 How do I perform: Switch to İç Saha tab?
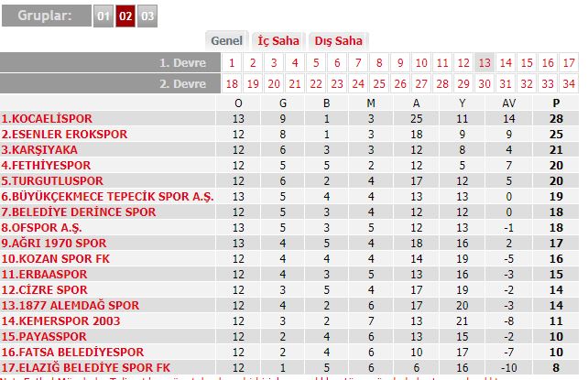click(278, 41)
